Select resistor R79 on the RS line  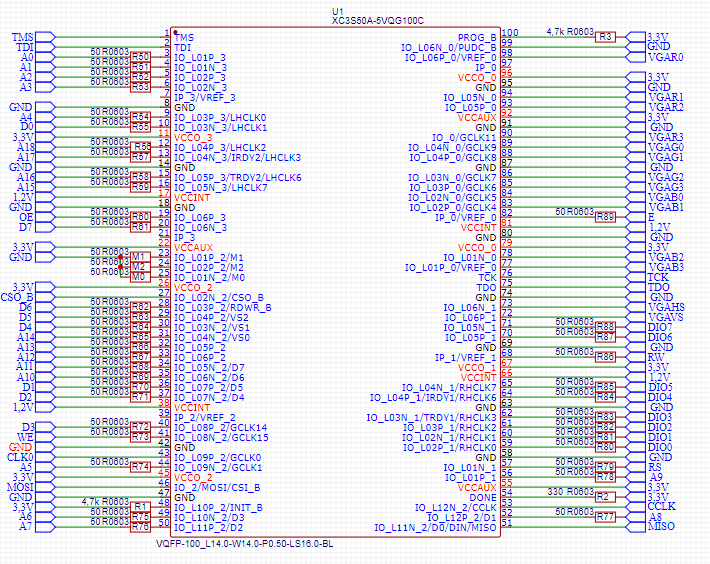[x=605, y=467]
